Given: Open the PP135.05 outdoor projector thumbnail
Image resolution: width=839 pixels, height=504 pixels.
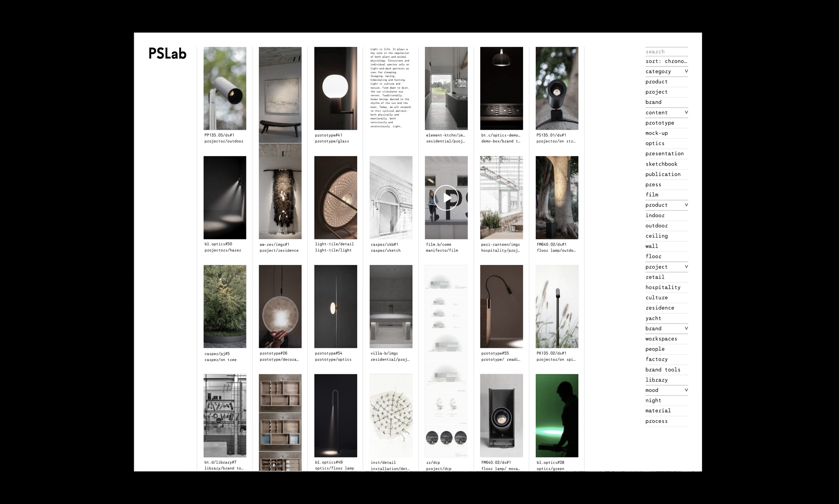Looking at the screenshot, I should 225,88.
